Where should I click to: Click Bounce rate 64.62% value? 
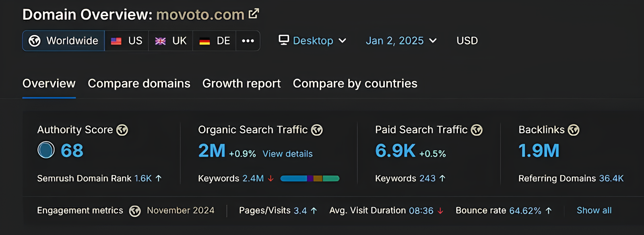tap(525, 210)
